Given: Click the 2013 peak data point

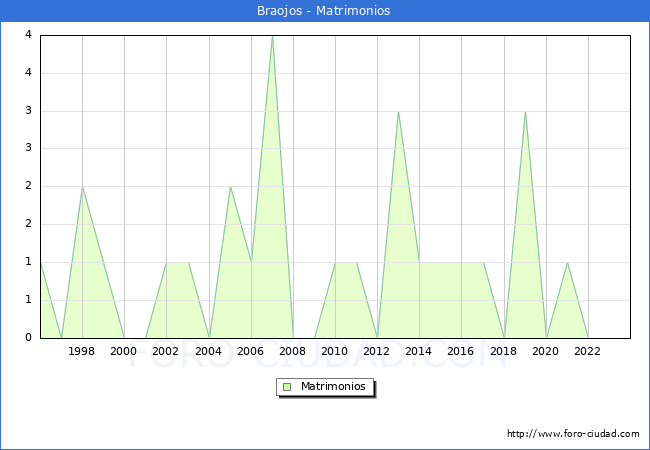Looking at the screenshot, I should pyautogui.click(x=398, y=112).
